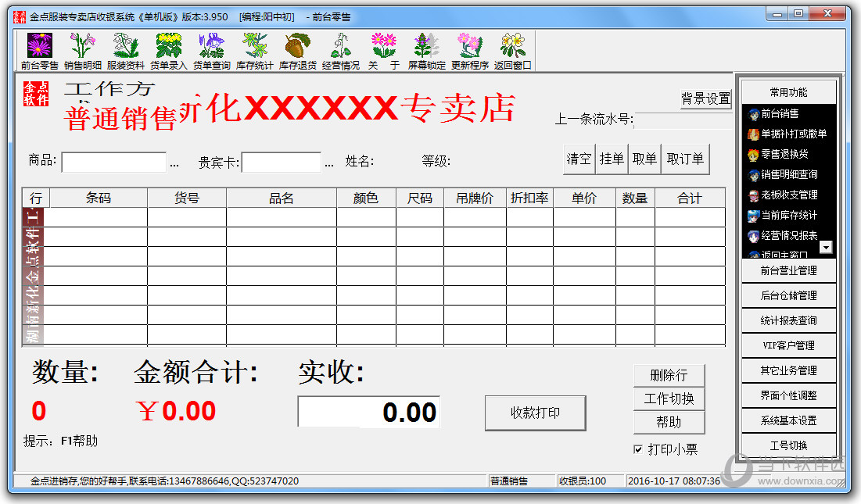Click 收银员:100 in status bar
This screenshot has height=504, width=861.
click(583, 481)
